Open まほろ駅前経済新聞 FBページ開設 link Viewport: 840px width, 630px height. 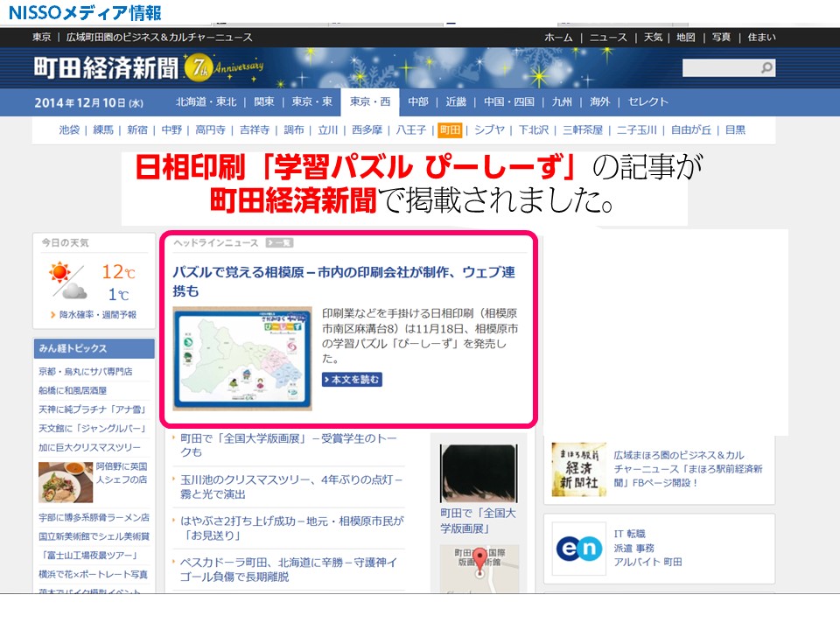tap(688, 469)
